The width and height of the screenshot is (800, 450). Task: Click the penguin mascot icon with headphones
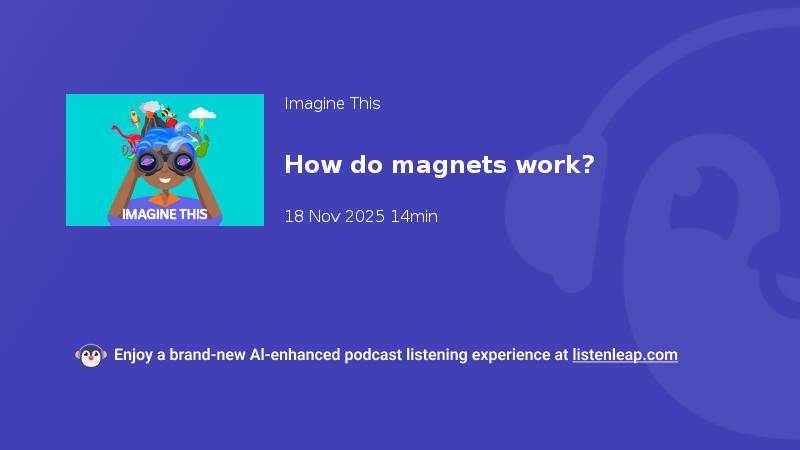(91, 356)
